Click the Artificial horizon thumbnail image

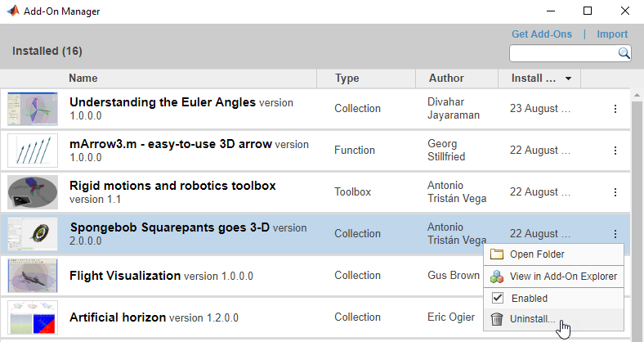(33, 317)
